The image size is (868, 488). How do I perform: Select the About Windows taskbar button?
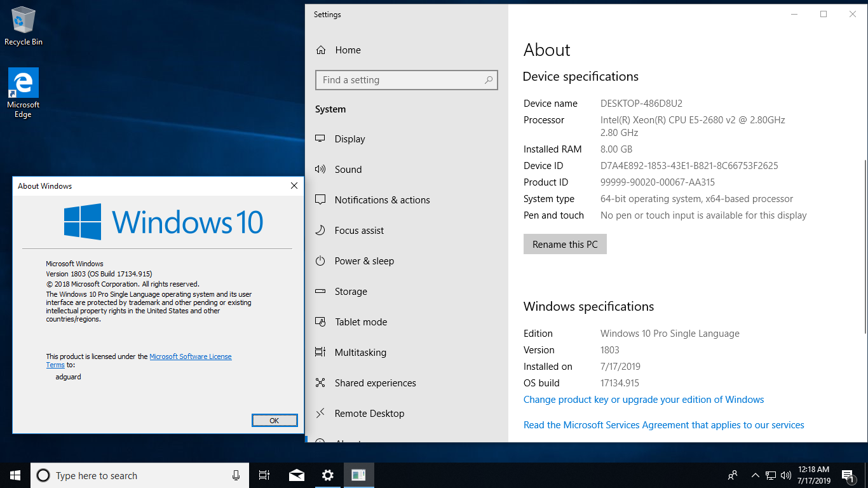tap(359, 475)
